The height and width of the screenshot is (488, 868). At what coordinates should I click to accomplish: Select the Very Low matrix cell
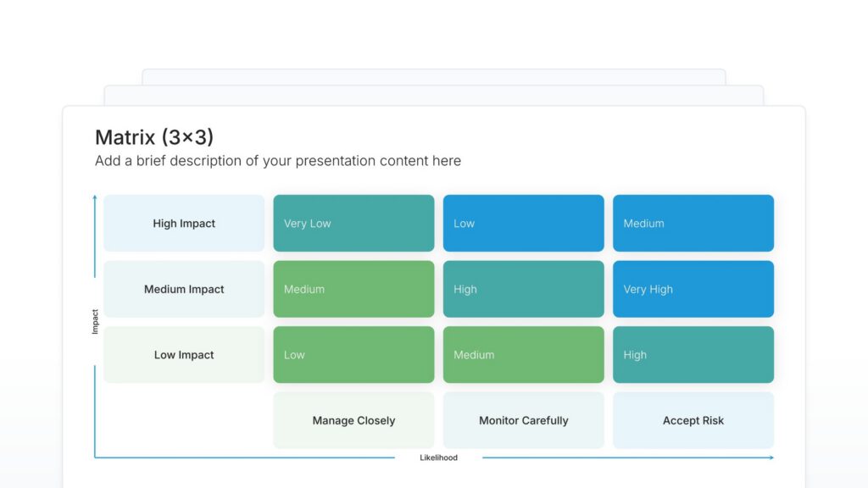[353, 224]
